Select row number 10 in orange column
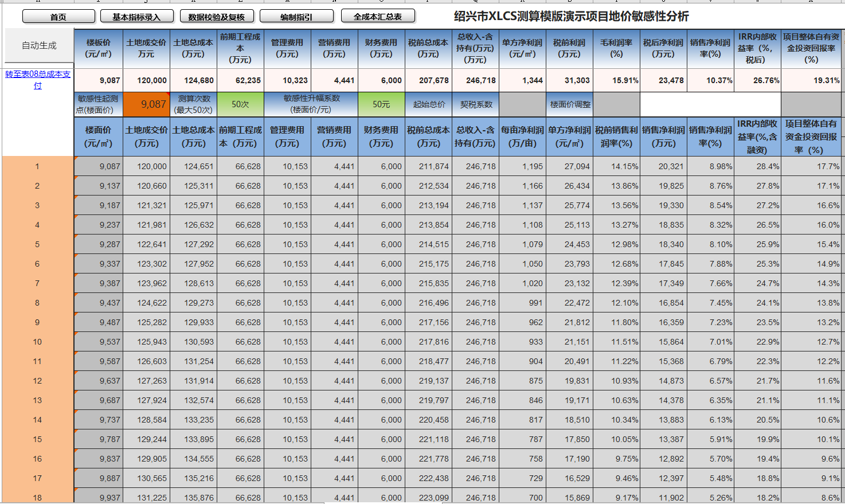The height and width of the screenshot is (504, 845). coord(37,342)
